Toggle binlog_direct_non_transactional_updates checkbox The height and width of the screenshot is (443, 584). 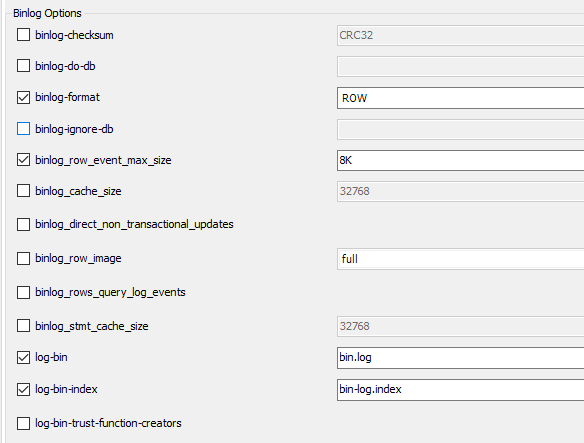[23, 224]
